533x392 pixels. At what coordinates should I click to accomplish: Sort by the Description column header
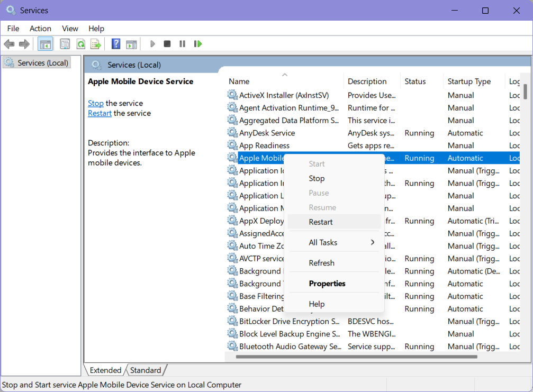372,81
